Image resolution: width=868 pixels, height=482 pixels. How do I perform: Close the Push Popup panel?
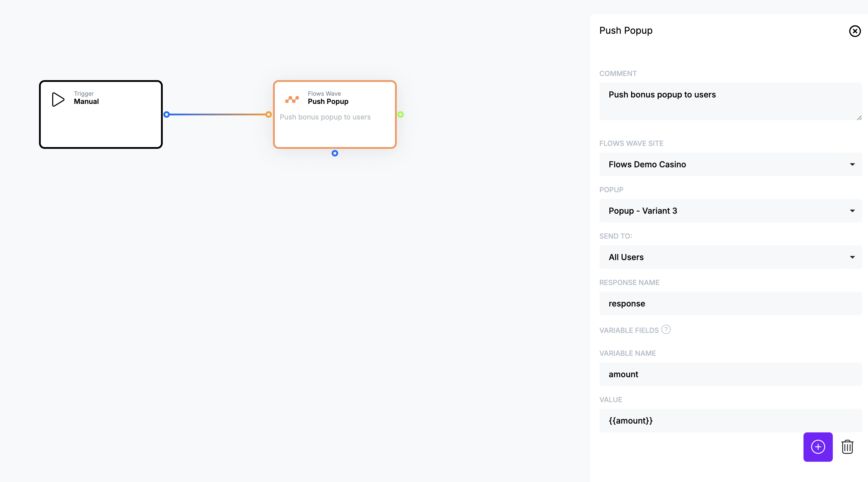(x=855, y=31)
